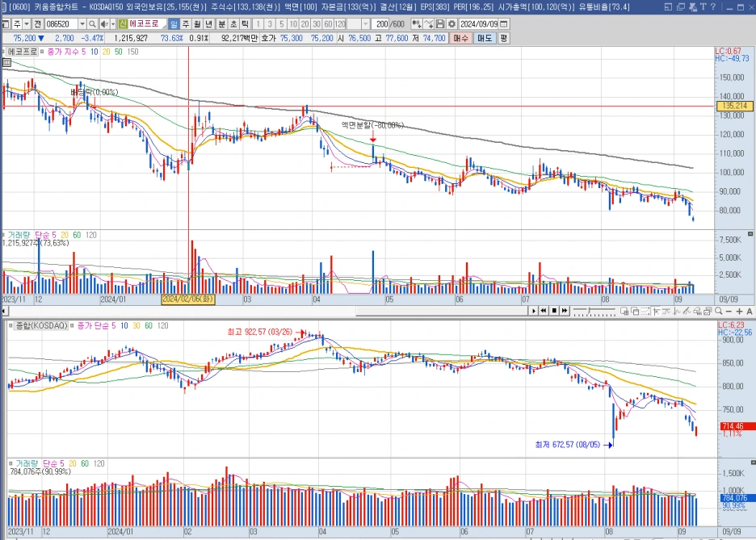Open stock code 086520 history dropdown
Screen dimensions: 756x540
(82, 23)
